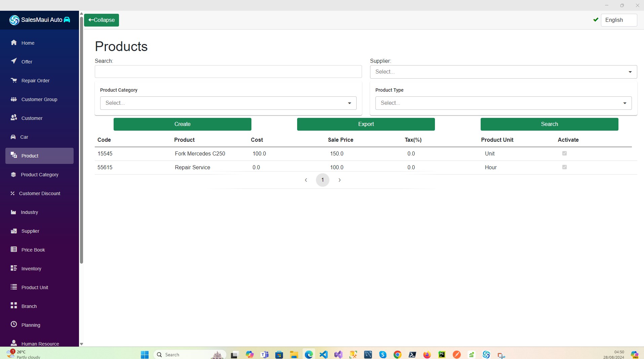Open the Offer section
The height and width of the screenshot is (359, 644).
coord(39,62)
